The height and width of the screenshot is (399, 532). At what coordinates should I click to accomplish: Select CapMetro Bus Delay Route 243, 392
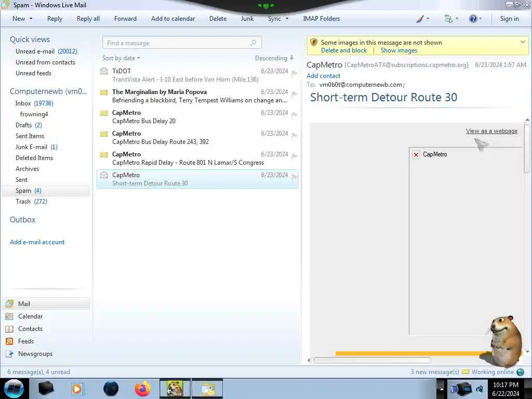197,137
